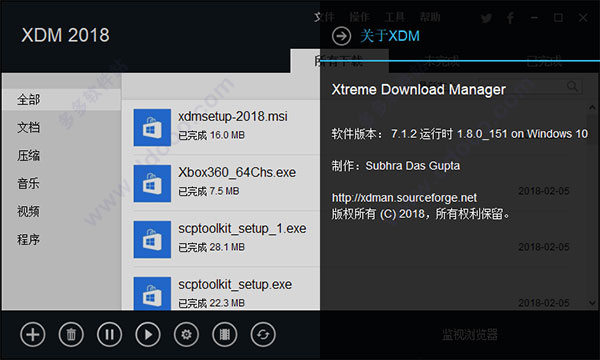Click the search magnifier icon
This screenshot has height=360, width=600.
pos(572,86)
